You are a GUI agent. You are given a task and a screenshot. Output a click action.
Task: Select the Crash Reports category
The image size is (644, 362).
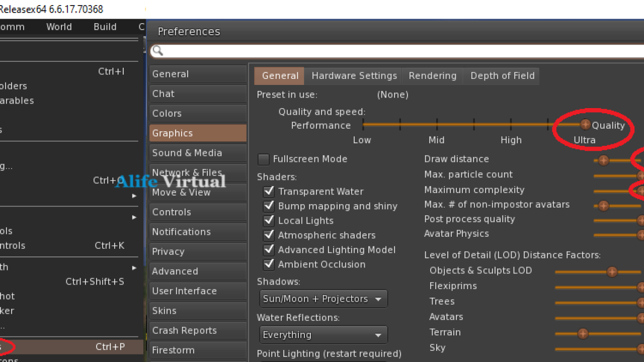(x=198, y=331)
